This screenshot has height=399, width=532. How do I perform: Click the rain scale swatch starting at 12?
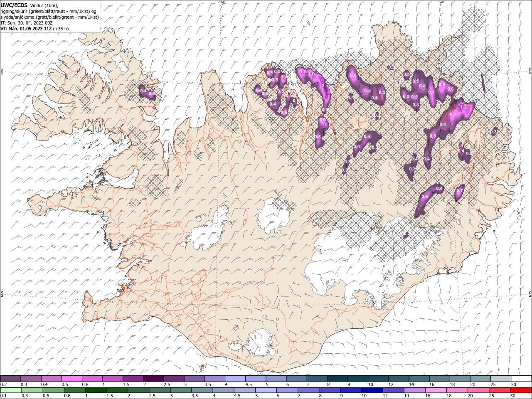(x=393, y=390)
